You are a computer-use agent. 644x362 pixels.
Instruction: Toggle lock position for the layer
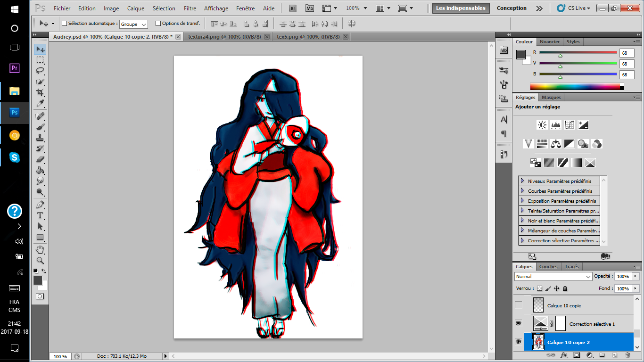pos(556,288)
